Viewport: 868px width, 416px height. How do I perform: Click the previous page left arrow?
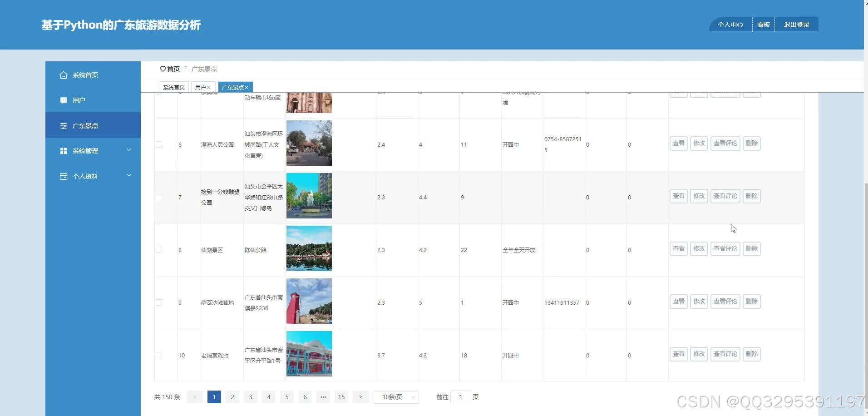click(195, 397)
